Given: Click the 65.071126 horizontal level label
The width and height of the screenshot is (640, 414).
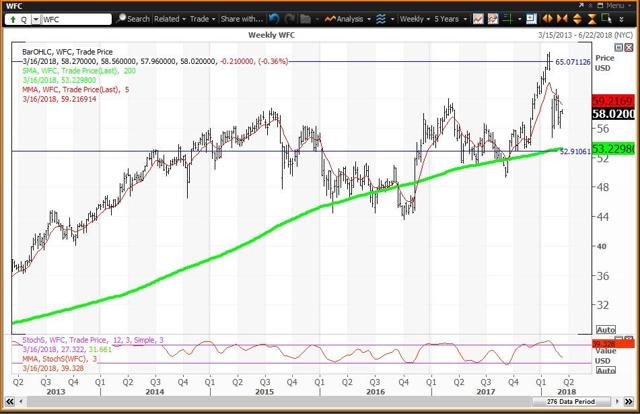Looking at the screenshot, I should click(x=573, y=62).
